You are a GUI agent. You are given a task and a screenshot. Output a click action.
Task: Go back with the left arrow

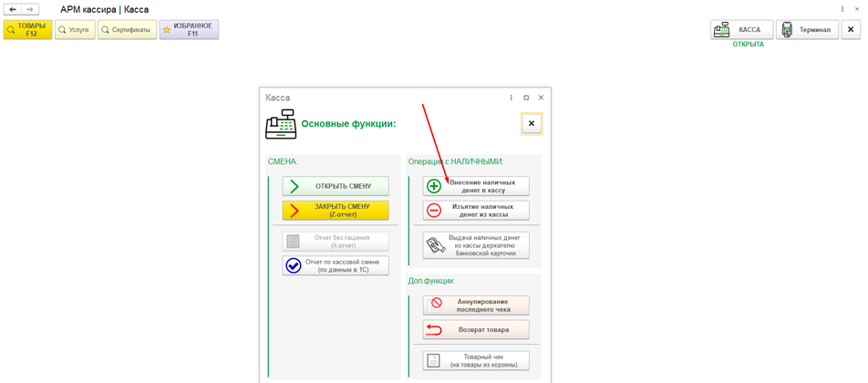pos(13,10)
